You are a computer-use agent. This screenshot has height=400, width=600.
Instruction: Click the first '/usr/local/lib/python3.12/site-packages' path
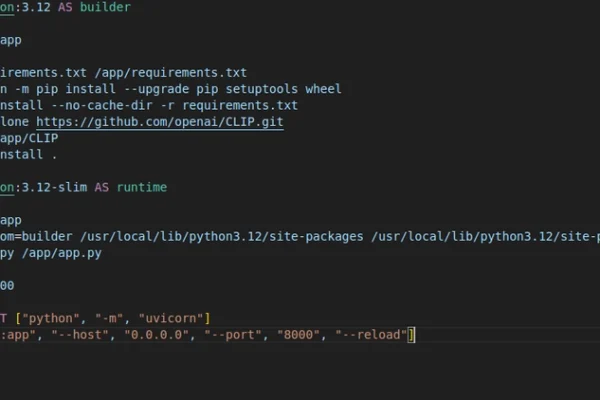tap(222, 237)
